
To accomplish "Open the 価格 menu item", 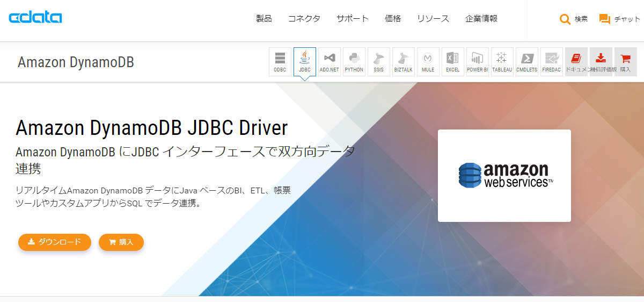I will tap(393, 19).
